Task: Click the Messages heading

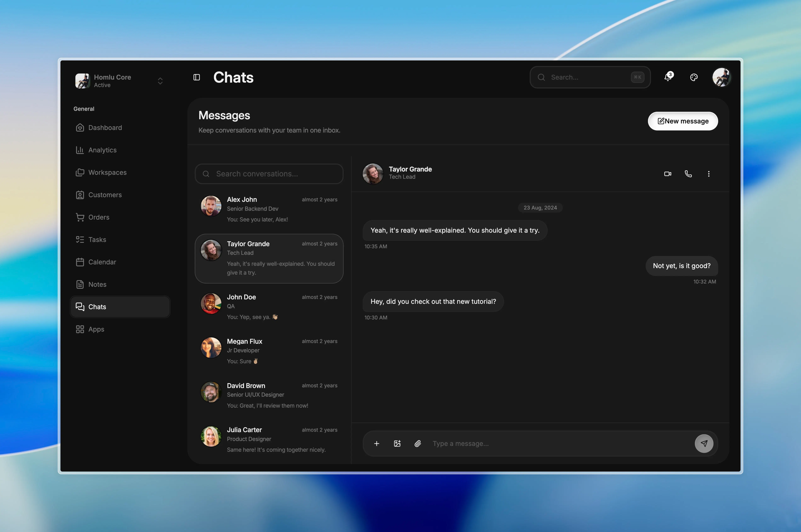Action: click(x=224, y=115)
